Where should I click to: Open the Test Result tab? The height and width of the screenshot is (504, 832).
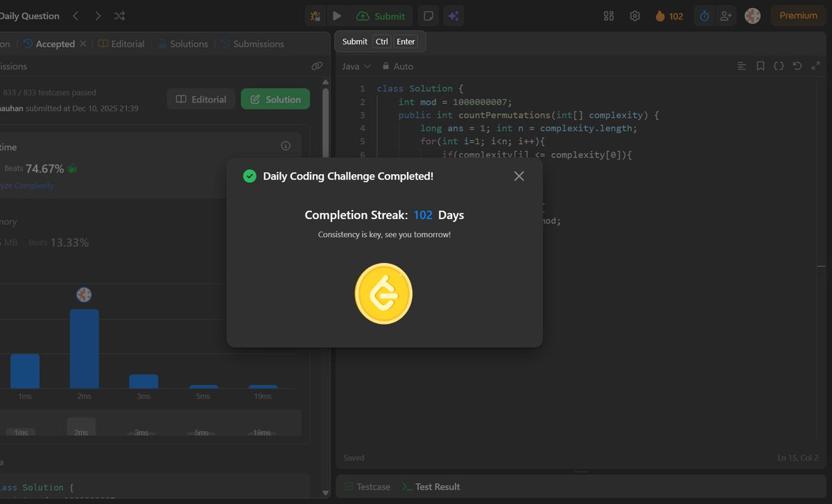pos(437,487)
